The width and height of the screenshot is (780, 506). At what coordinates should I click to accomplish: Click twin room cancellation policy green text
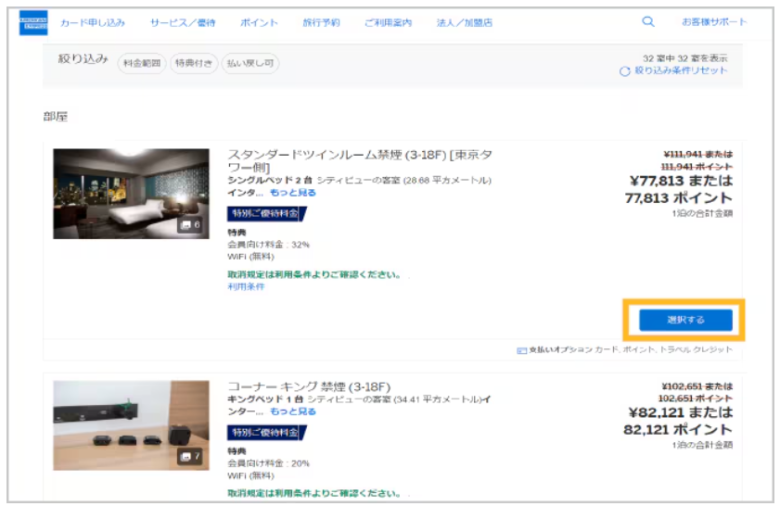pos(314,275)
